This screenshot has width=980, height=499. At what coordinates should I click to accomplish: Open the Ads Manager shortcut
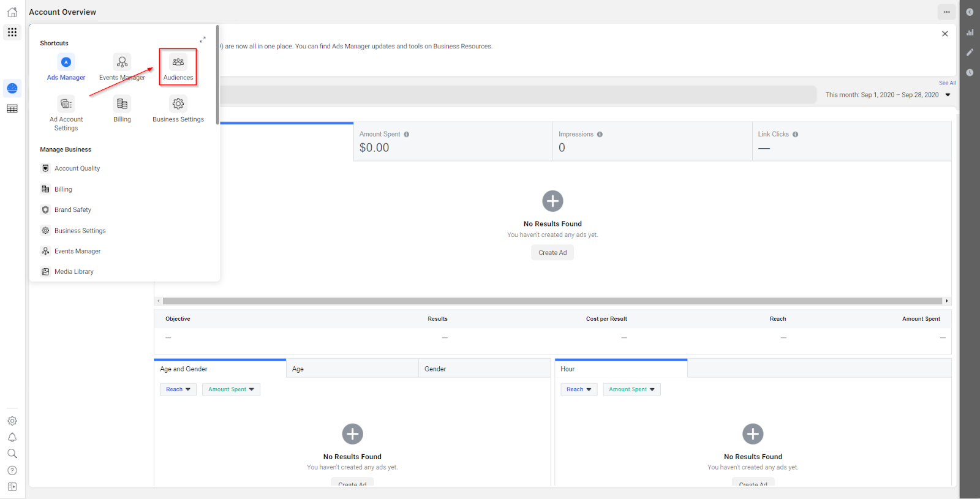coord(66,67)
